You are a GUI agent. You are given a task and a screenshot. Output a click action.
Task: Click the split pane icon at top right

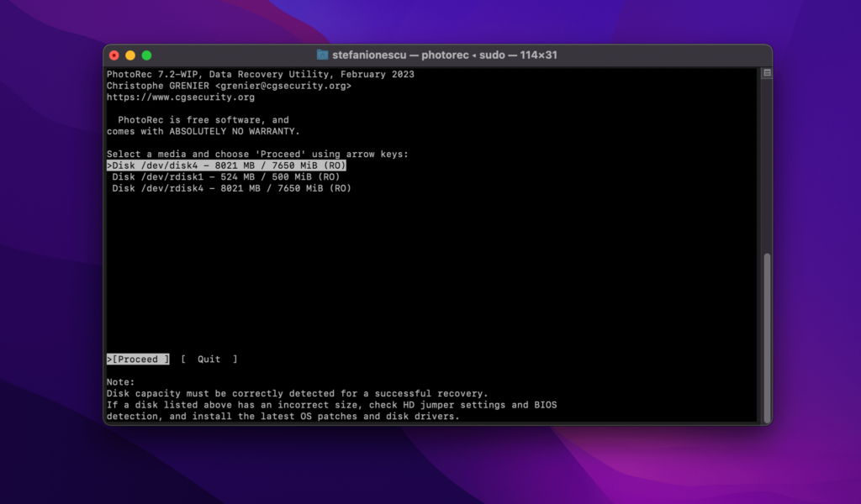point(767,73)
